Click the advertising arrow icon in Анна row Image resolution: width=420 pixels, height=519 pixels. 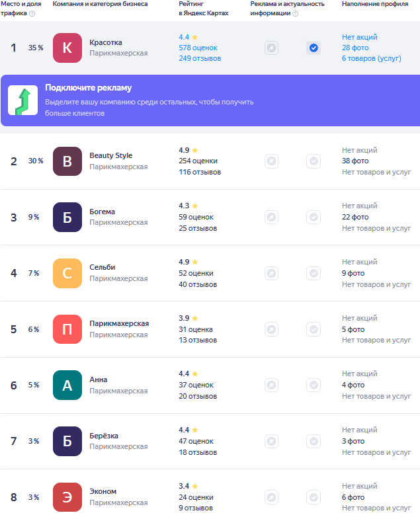tap(271, 385)
